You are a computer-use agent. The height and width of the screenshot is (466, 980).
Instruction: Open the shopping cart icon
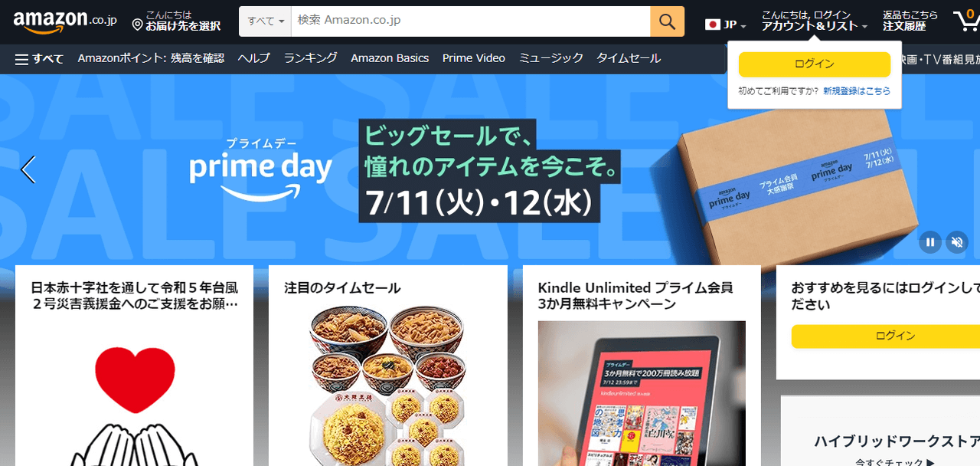click(965, 21)
